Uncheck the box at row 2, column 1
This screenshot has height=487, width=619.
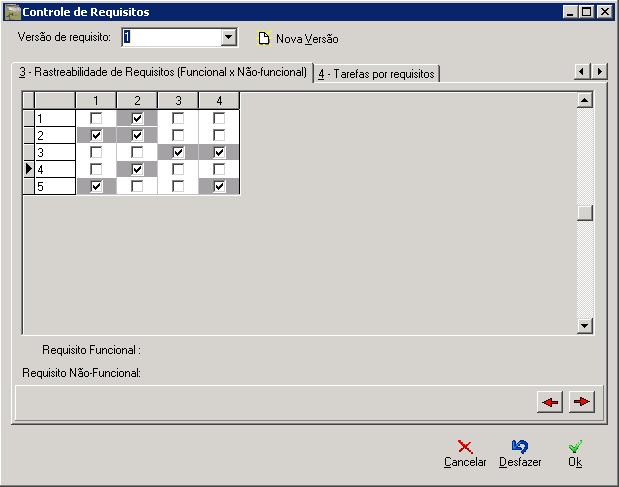pyautogui.click(x=96, y=135)
